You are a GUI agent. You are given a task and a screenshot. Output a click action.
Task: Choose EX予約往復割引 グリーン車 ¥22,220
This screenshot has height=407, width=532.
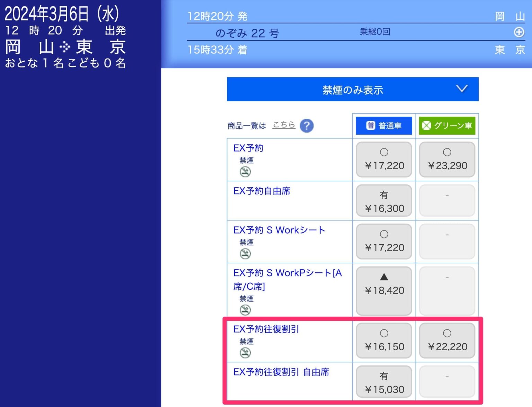pos(447,341)
